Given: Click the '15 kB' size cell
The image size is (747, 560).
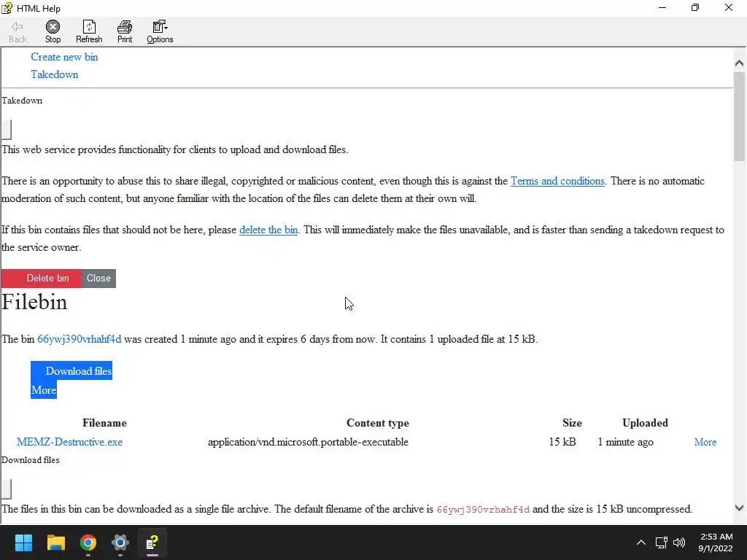Looking at the screenshot, I should tap(562, 442).
